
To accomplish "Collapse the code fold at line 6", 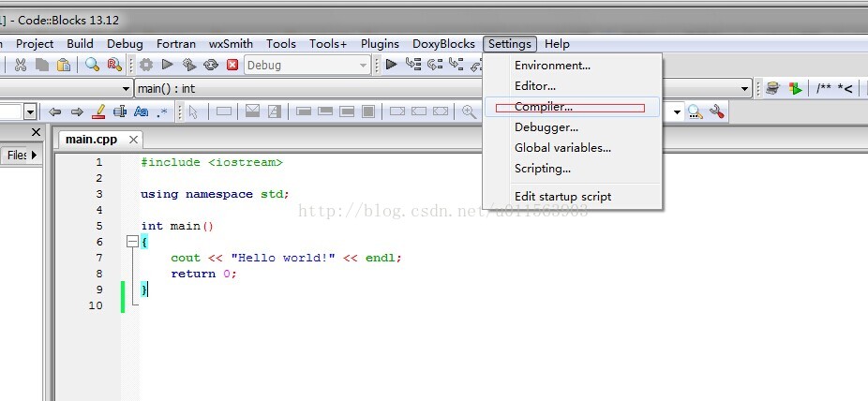I will [132, 242].
